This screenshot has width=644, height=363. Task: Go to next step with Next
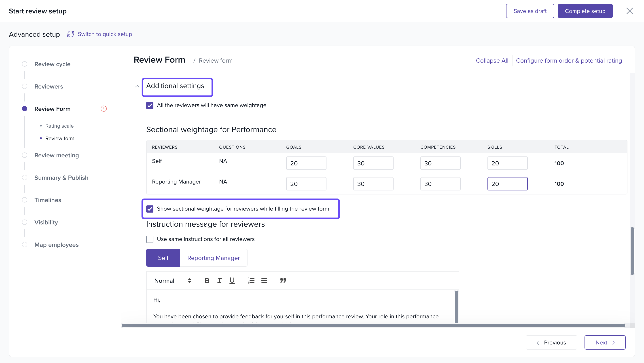[x=605, y=342]
